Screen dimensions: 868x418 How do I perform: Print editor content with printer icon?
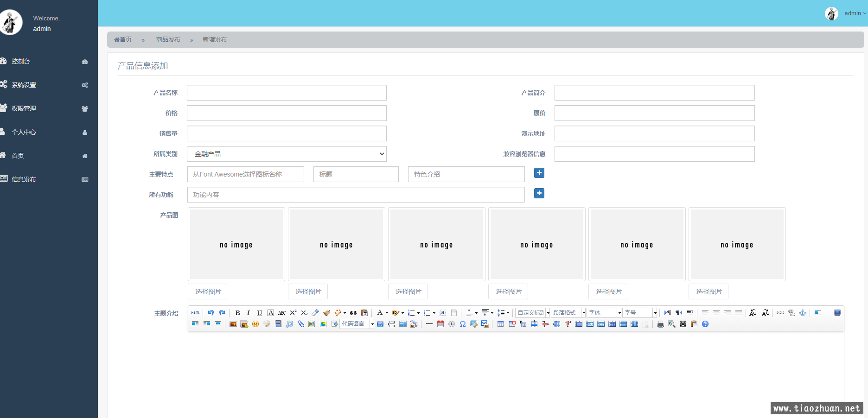tap(661, 324)
